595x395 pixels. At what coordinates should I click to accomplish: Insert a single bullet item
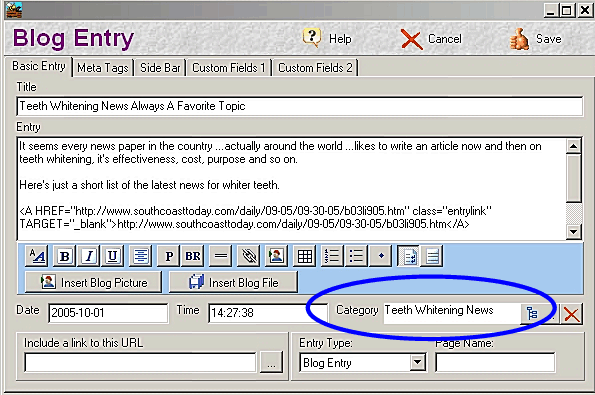pyautogui.click(x=381, y=256)
